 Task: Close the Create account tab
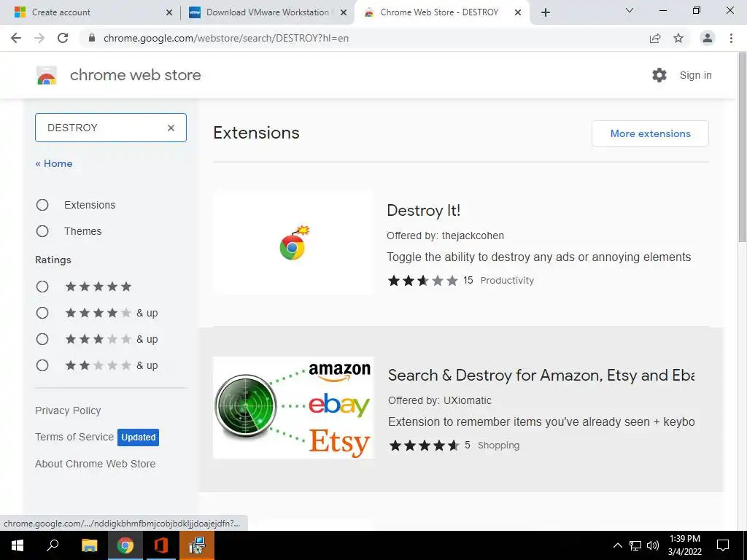coord(169,13)
